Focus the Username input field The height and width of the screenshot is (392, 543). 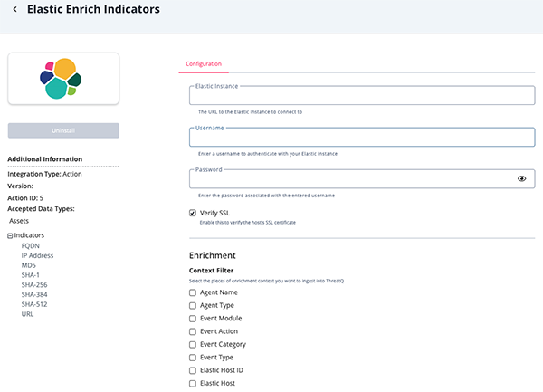(x=362, y=137)
